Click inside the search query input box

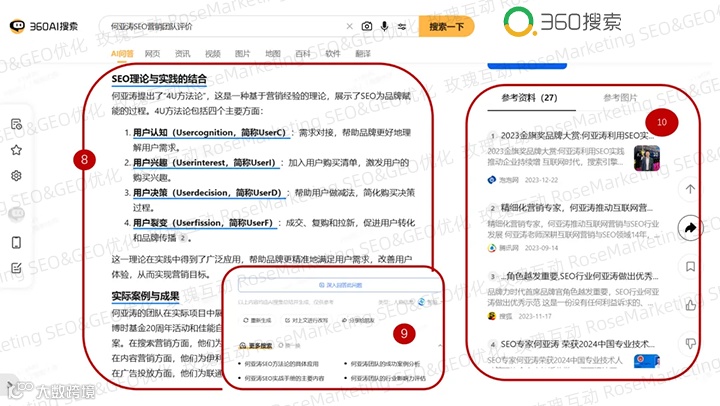225,26
